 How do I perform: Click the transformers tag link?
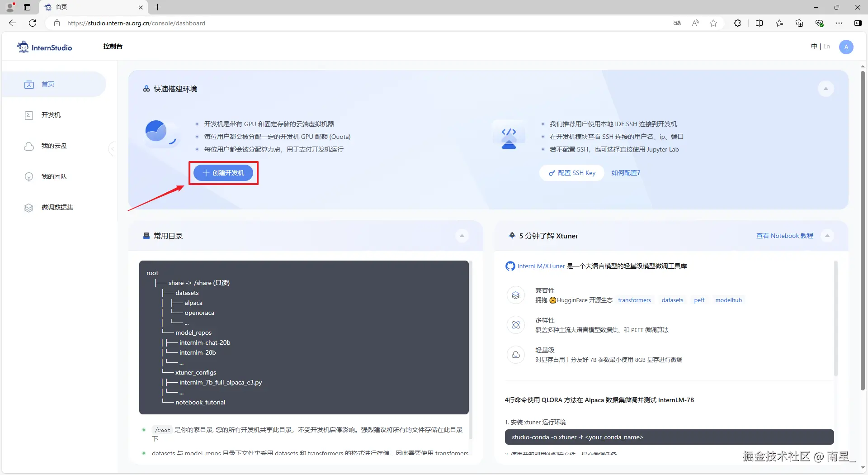pyautogui.click(x=634, y=300)
